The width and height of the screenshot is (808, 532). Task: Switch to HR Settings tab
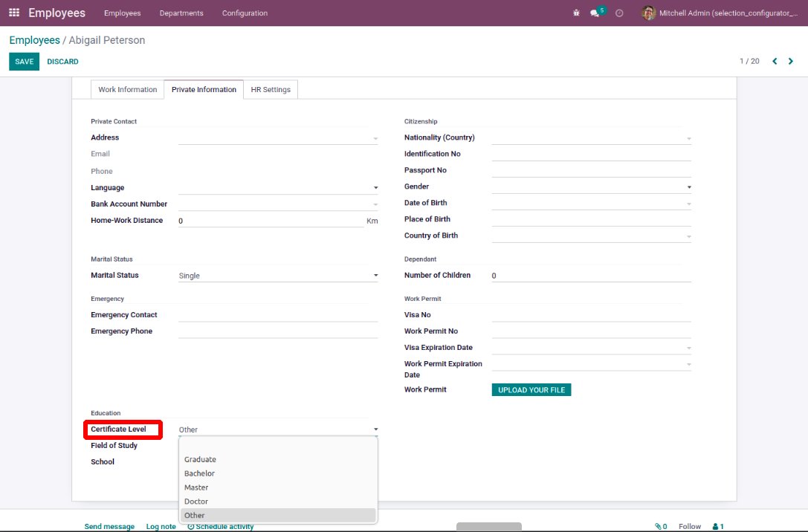[x=271, y=90]
